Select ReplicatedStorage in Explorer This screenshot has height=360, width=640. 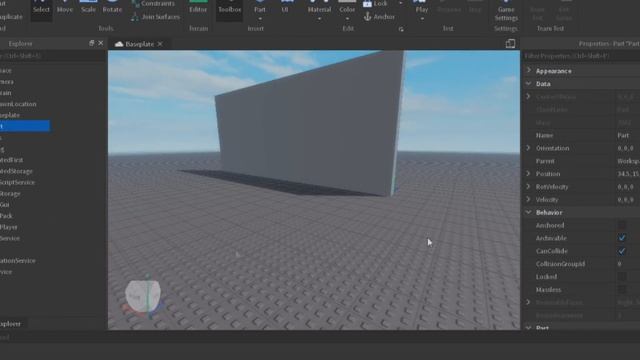16,171
